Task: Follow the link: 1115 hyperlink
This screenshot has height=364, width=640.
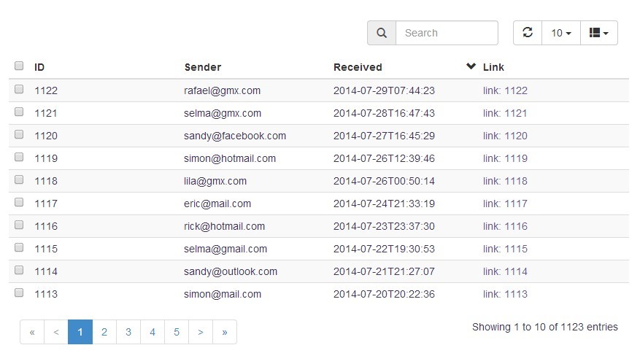Action: pos(505,249)
